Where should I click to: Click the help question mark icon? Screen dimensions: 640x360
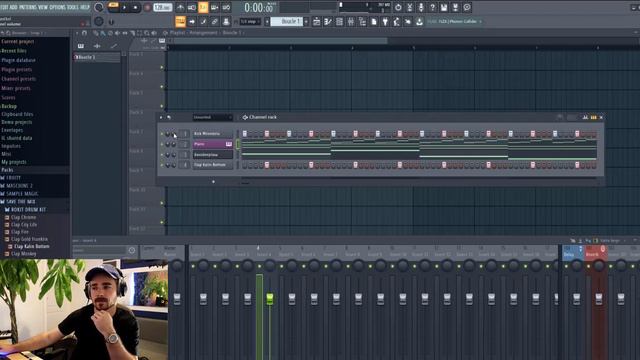point(432,7)
